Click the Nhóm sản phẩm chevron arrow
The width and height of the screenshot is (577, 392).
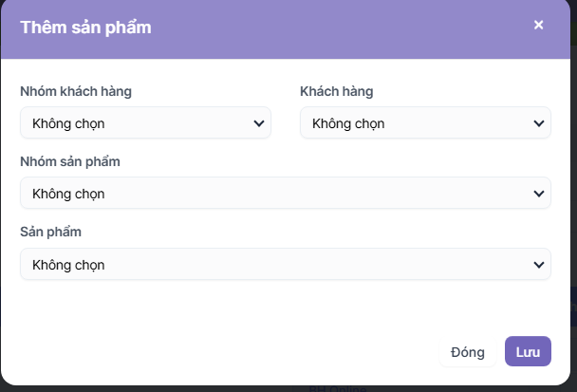click(x=538, y=194)
